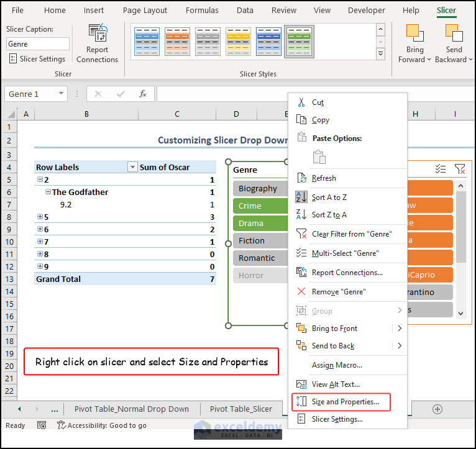Screen dimensions: 476x449
Task: Click Multi-Select checklist icon in menu
Action: (x=301, y=253)
